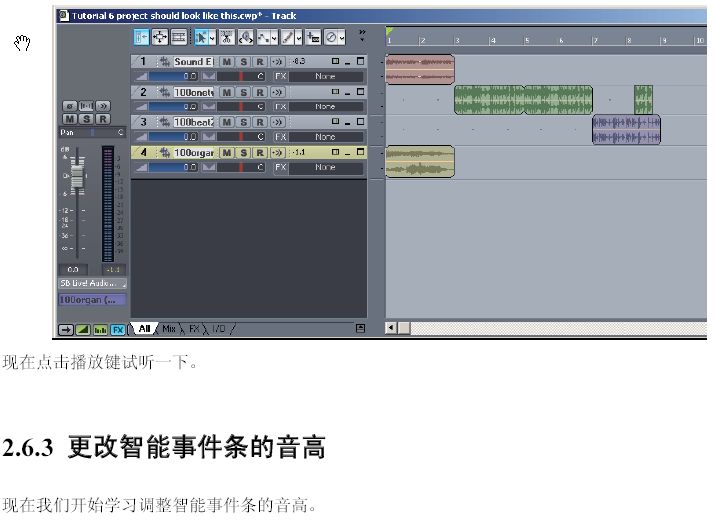This screenshot has width=714, height=521.
Task: Click inspector Mute button
Action: 70,119
